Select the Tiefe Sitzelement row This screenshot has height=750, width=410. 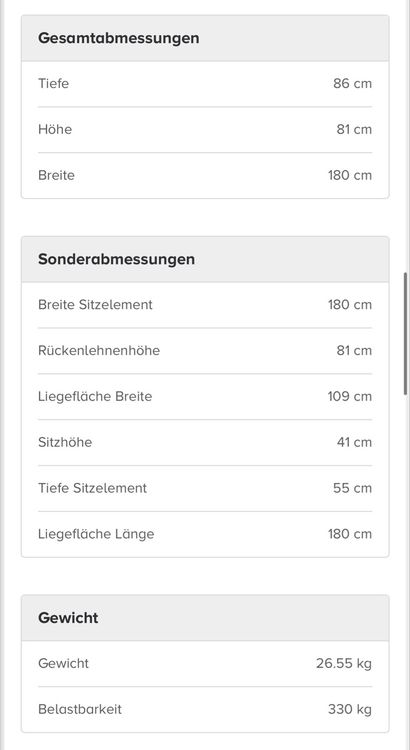(x=205, y=488)
